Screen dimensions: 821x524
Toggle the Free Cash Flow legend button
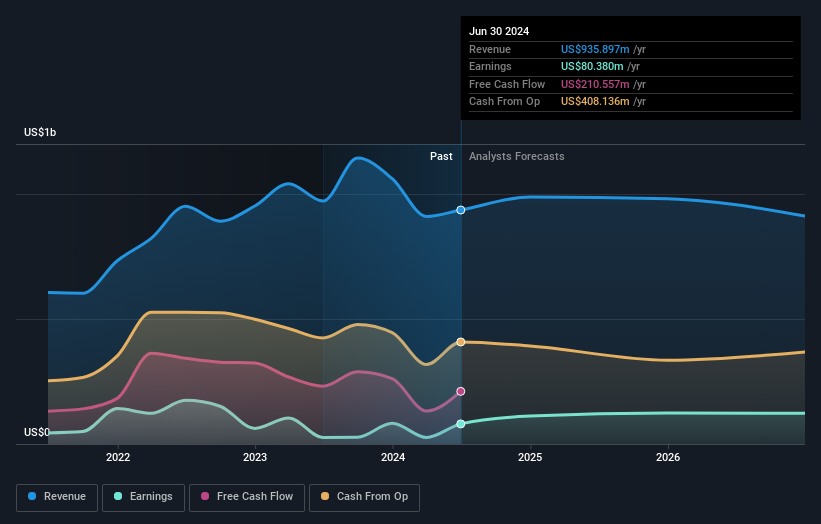[x=247, y=497]
